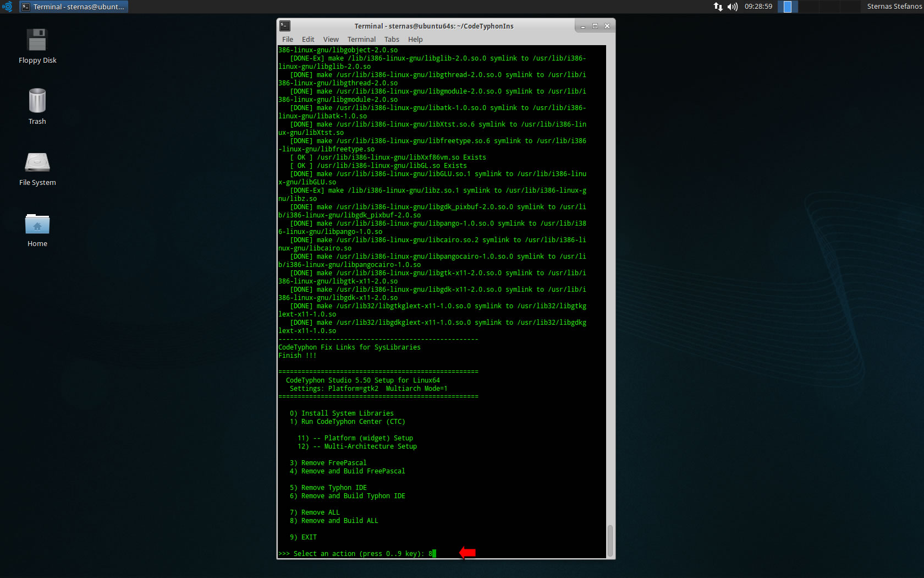Open the Edit menu in Terminal
The image size is (924, 578).
click(x=308, y=40)
